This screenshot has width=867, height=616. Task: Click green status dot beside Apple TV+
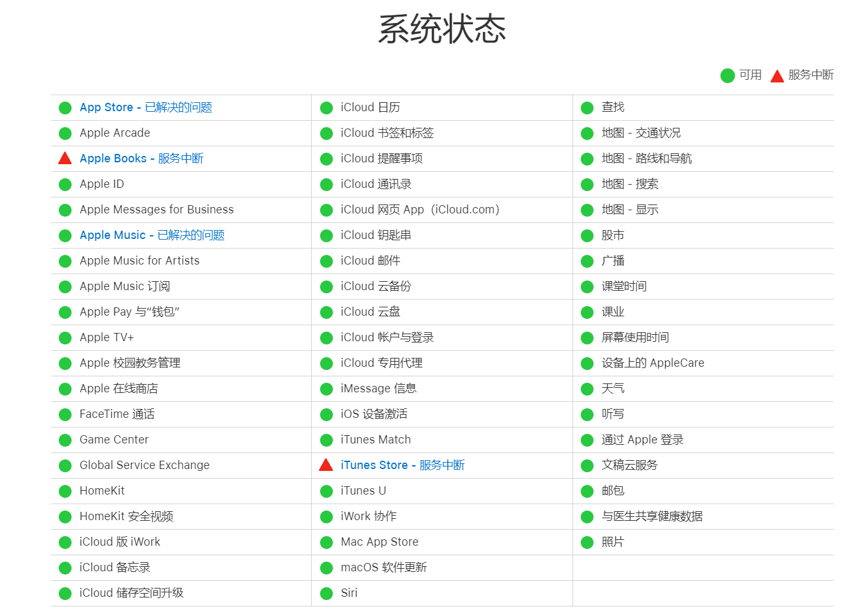pos(65,338)
